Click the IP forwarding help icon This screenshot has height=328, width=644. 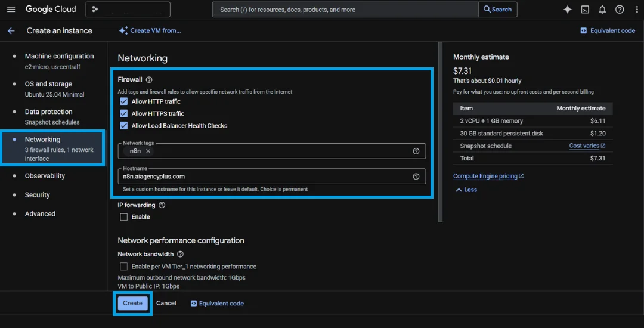coord(162,205)
